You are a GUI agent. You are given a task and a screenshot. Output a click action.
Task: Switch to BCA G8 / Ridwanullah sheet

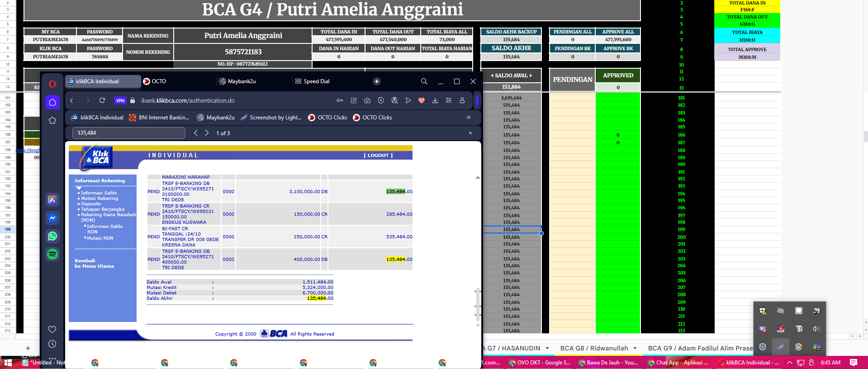pyautogui.click(x=594, y=348)
